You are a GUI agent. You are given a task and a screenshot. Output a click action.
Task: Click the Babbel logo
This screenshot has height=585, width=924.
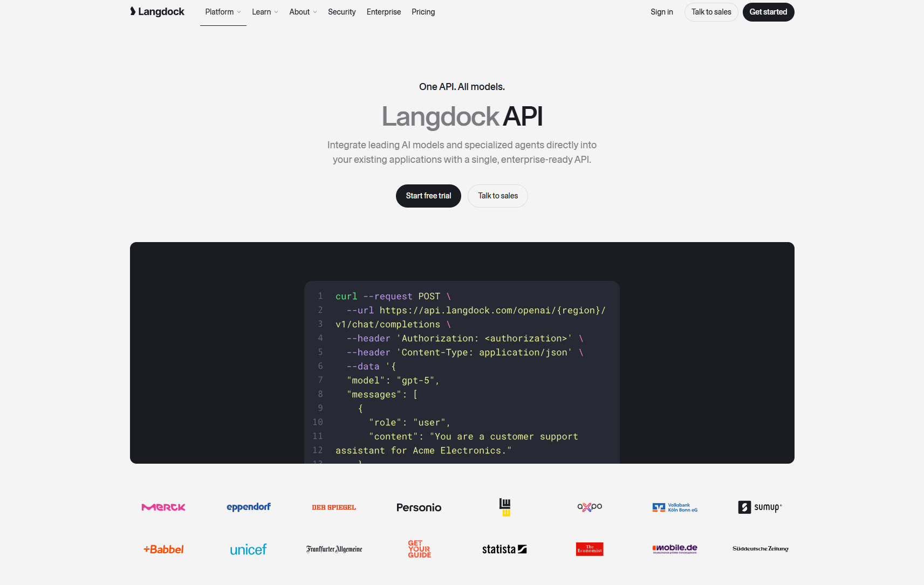click(163, 549)
